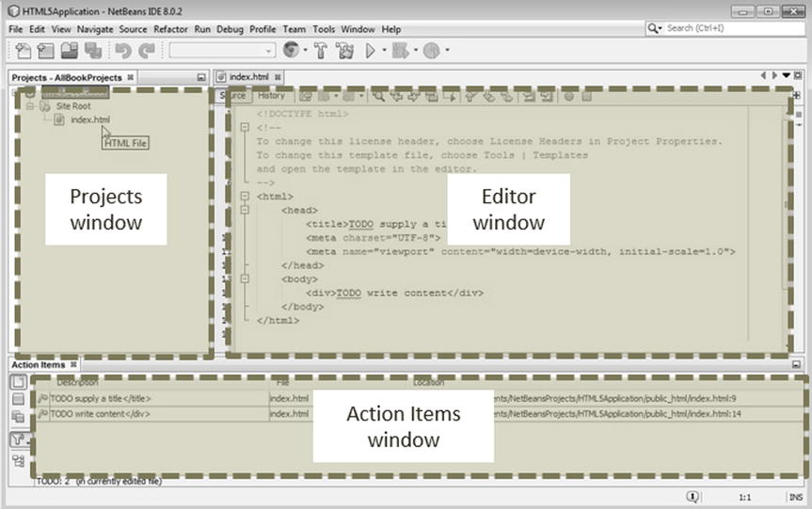Click the Build Project hammer icon

[321, 50]
